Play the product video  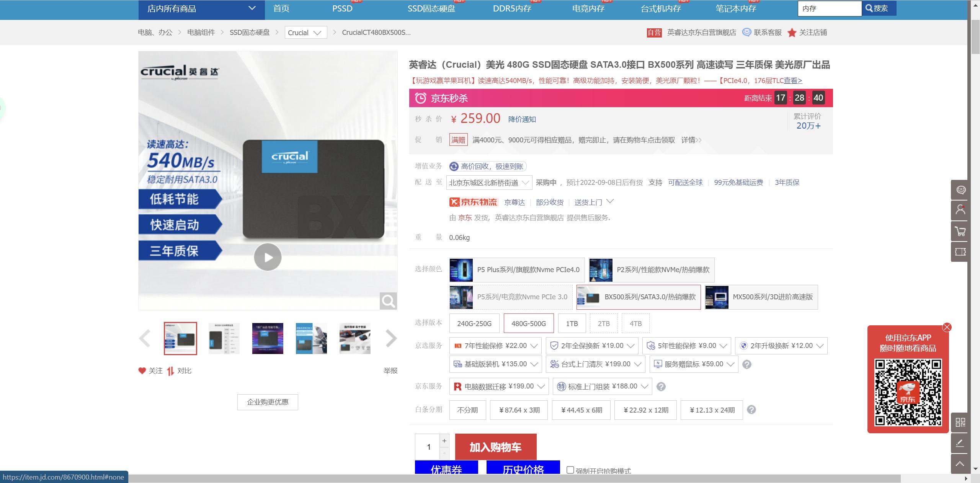tap(268, 257)
